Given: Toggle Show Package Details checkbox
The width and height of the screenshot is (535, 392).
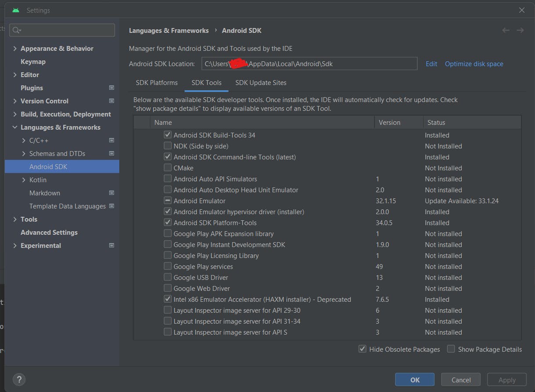Looking at the screenshot, I should (x=451, y=349).
